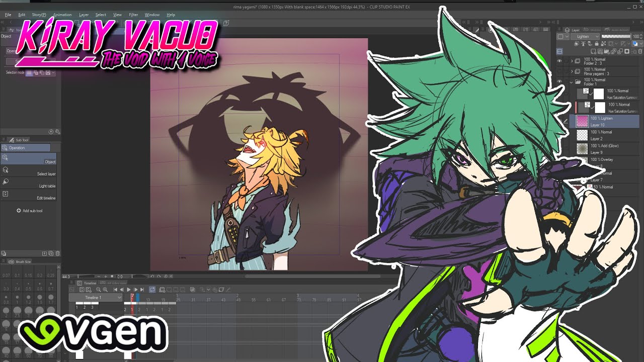Click the create layer mask icon
Viewport: 644px width, 362px height.
pos(627,51)
